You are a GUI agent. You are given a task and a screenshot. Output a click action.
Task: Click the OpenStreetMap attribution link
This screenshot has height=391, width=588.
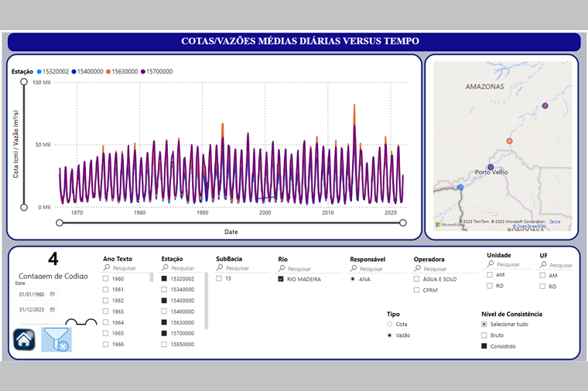[530, 226]
